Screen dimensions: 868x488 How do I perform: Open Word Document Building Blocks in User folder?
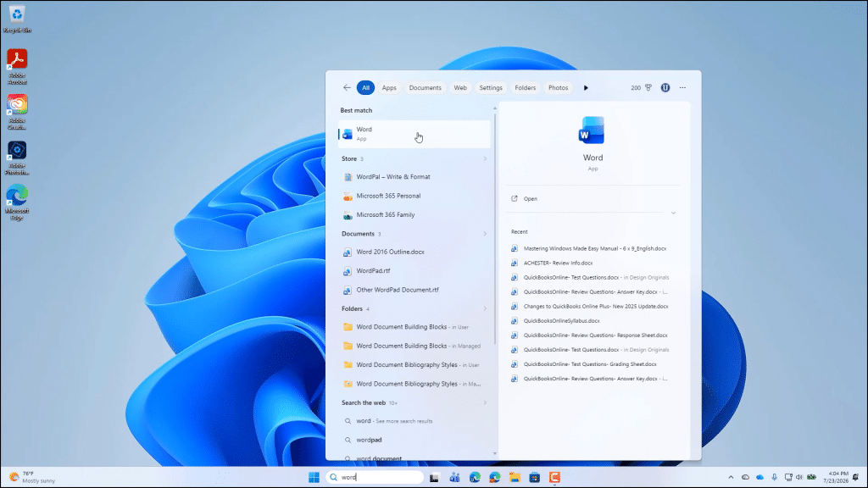point(414,327)
